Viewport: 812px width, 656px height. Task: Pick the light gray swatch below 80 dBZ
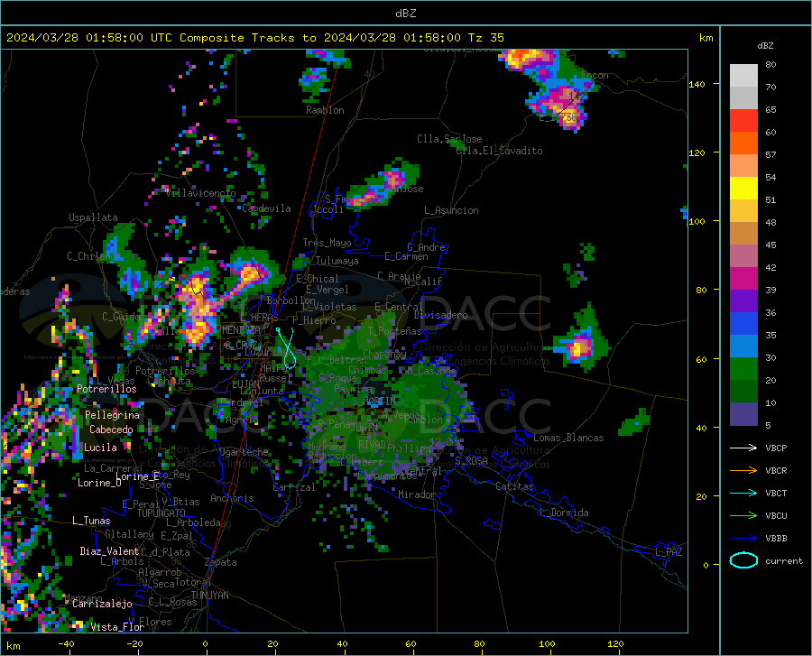click(x=743, y=76)
